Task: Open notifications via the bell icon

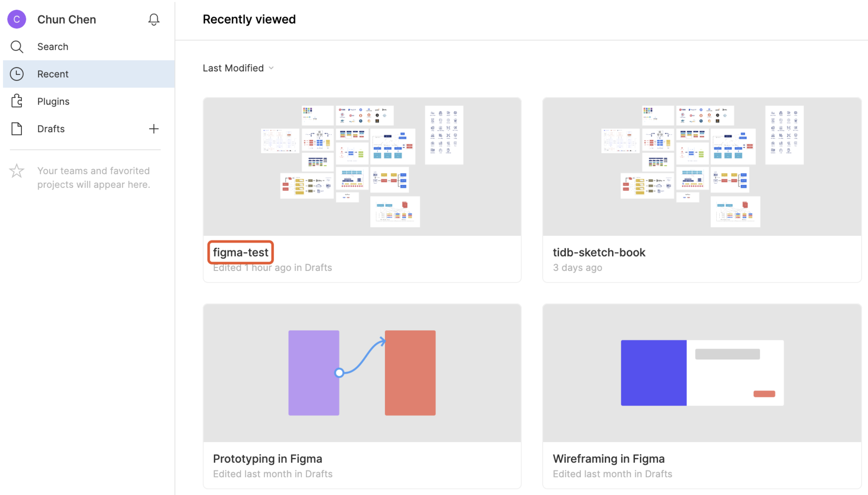Action: 154,19
